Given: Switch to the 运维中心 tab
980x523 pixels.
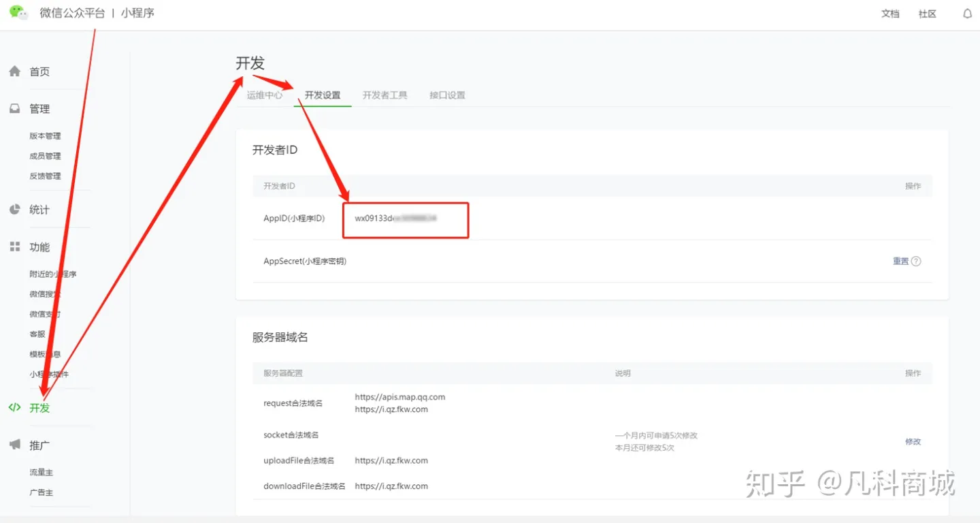Looking at the screenshot, I should coord(265,95).
